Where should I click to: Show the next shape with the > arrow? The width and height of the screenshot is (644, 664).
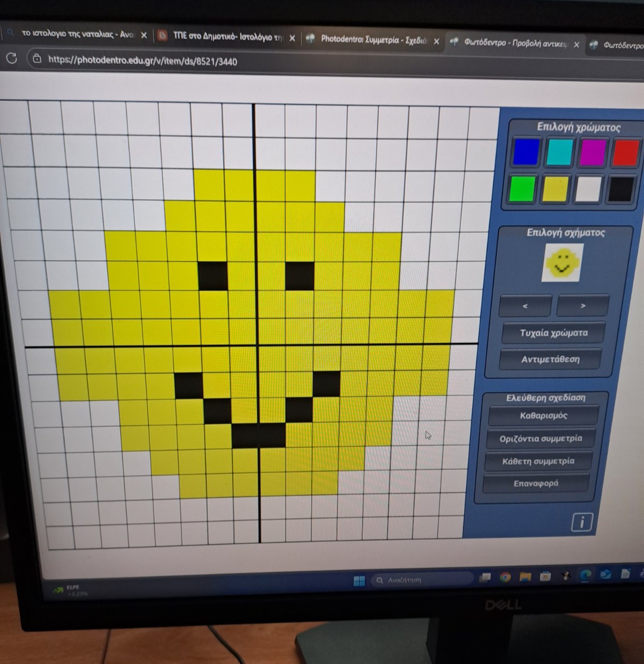click(583, 306)
